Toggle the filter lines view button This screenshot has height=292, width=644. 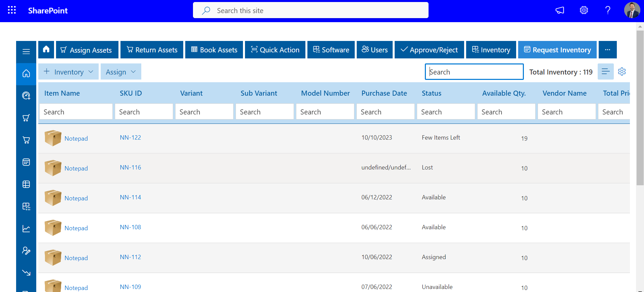pyautogui.click(x=605, y=72)
